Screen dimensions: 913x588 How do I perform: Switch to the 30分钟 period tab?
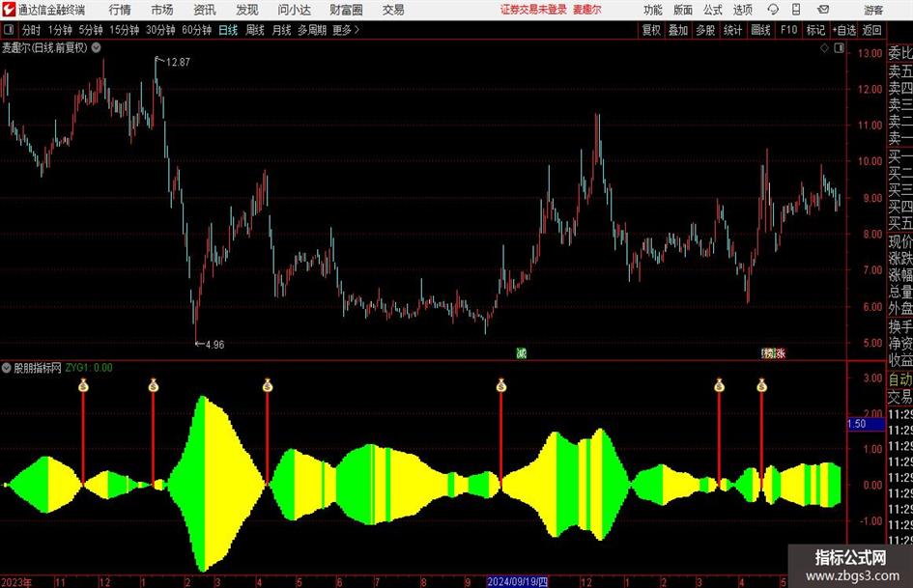pyautogui.click(x=160, y=30)
